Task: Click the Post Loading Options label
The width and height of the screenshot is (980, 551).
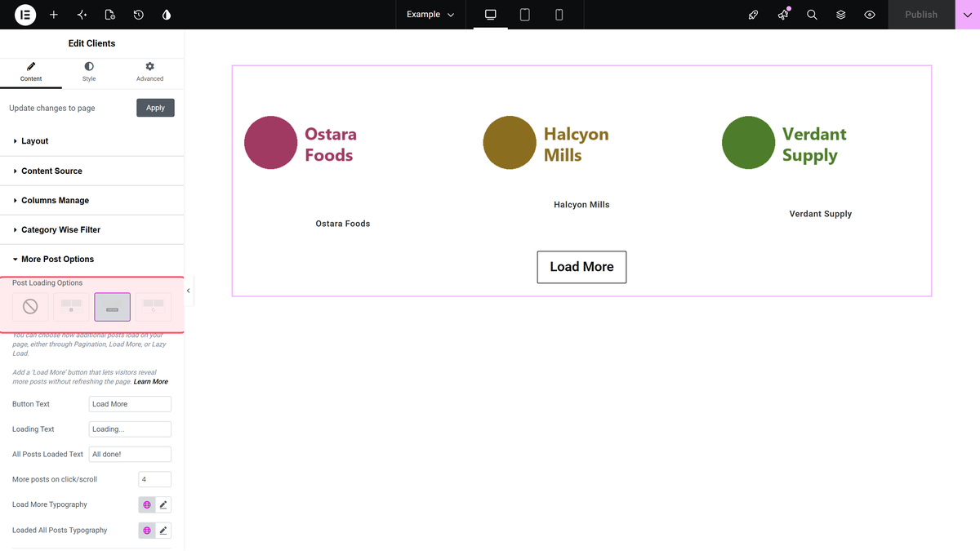Action: [47, 282]
